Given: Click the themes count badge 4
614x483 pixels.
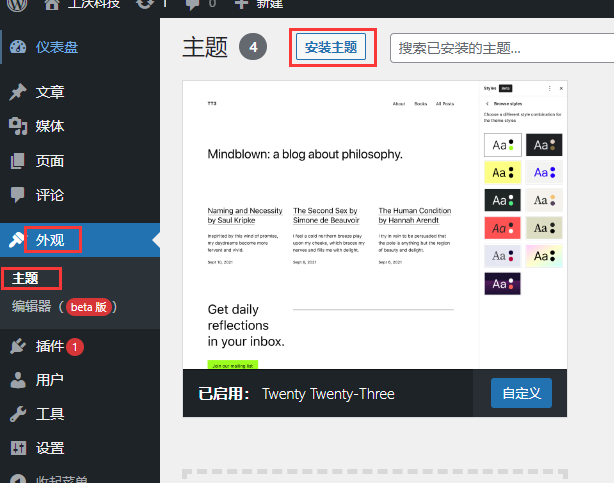Looking at the screenshot, I should [253, 47].
